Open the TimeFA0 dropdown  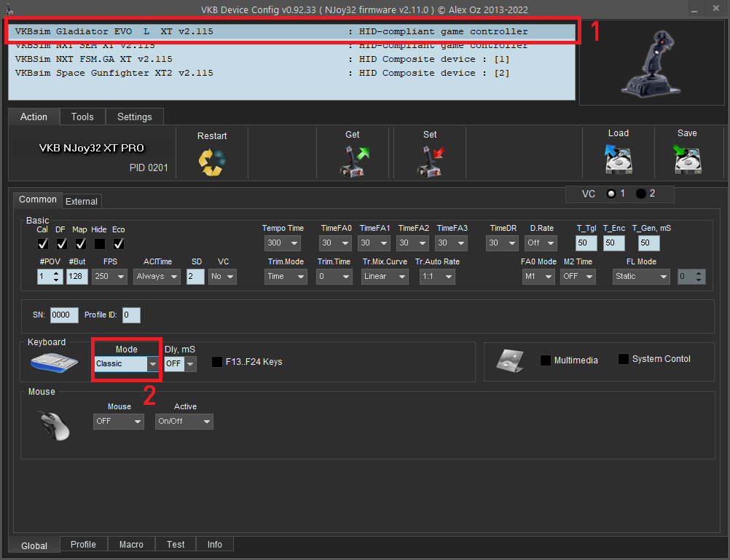tap(334, 243)
